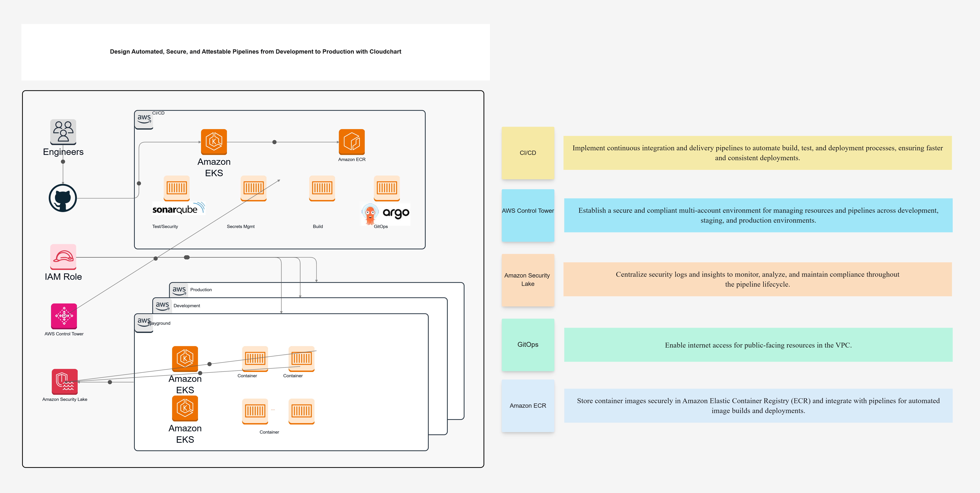Select the AWS Control Tower icon
Viewport: 980px width, 493px height.
pos(64,316)
